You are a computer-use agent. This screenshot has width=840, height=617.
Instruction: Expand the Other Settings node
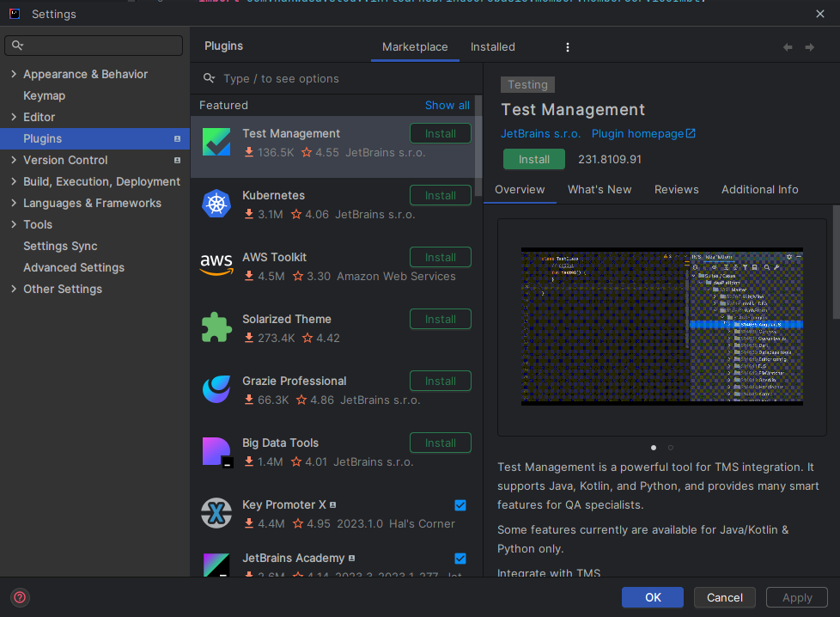point(14,289)
